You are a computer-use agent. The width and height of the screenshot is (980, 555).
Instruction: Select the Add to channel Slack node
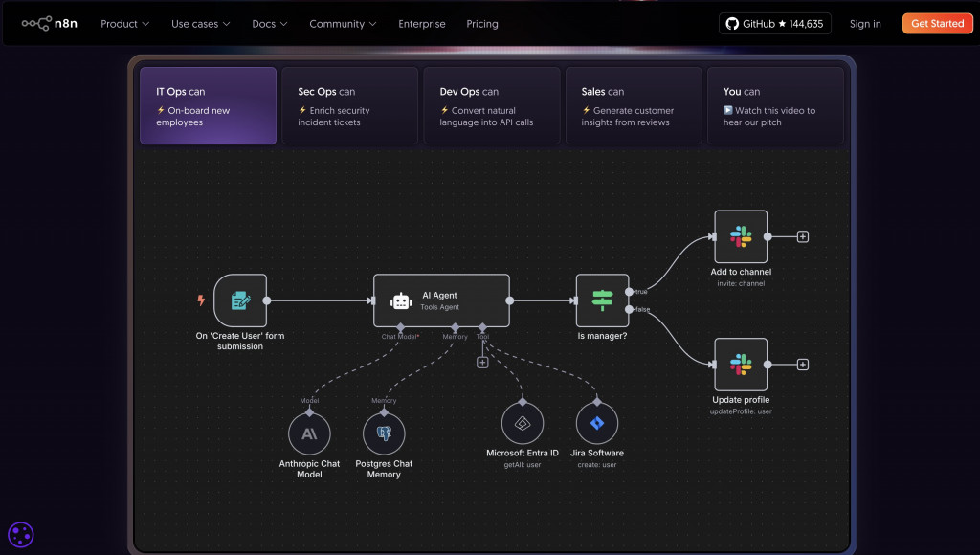pos(741,237)
